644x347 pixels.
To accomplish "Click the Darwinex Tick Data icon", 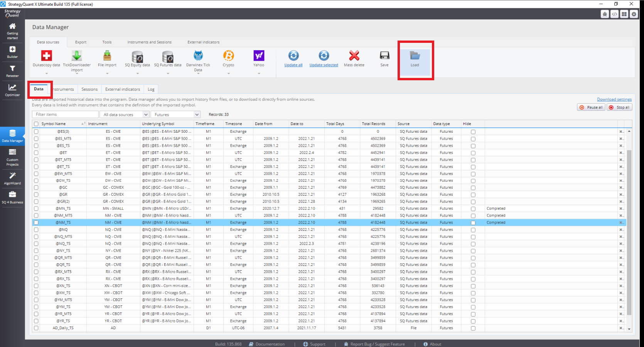I will pos(198,56).
